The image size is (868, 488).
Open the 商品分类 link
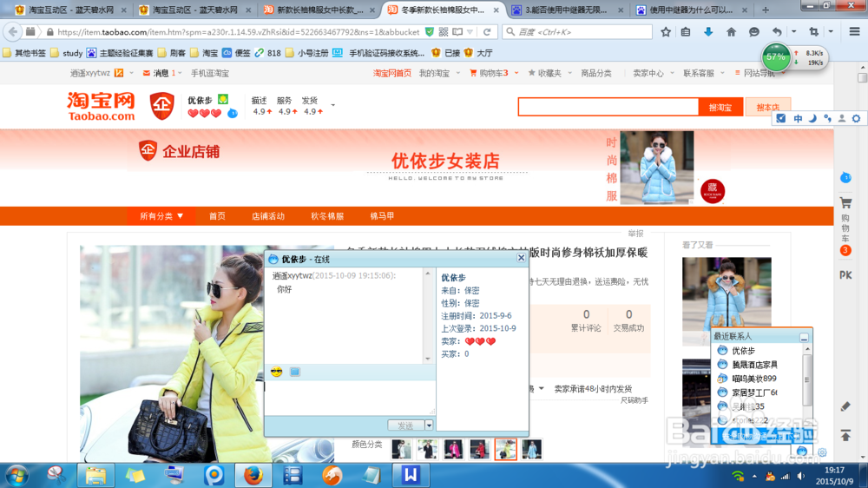[x=596, y=73]
